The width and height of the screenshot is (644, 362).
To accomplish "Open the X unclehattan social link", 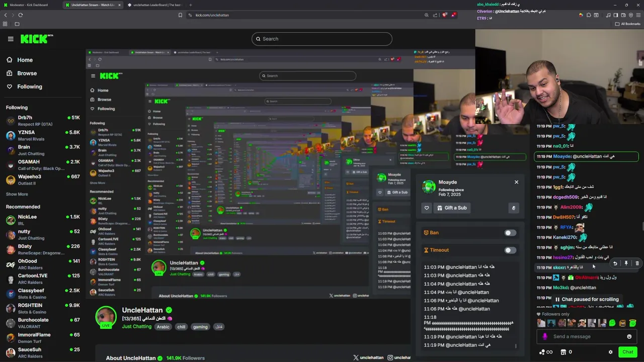I will (x=368, y=357).
